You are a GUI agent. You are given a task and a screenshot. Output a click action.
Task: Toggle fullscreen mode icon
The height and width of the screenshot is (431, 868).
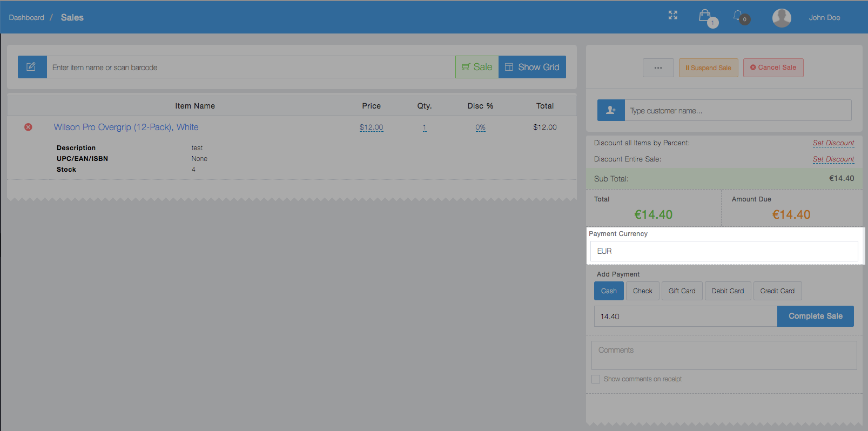672,16
